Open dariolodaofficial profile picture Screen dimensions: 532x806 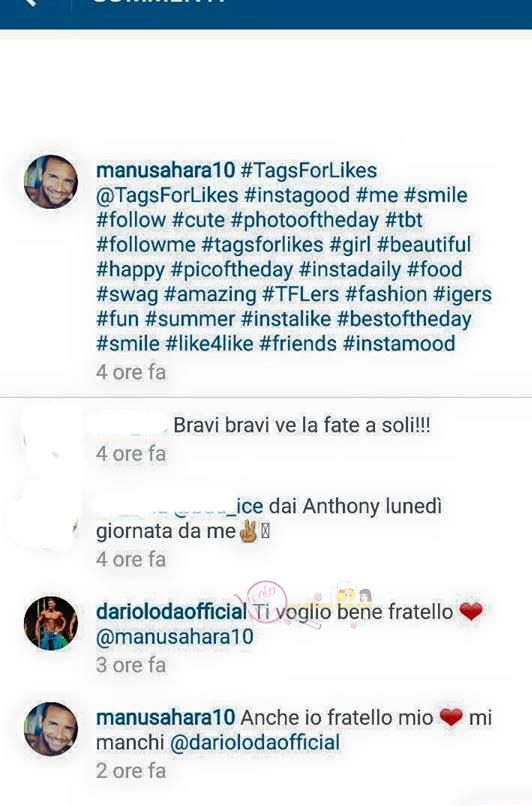point(51,623)
